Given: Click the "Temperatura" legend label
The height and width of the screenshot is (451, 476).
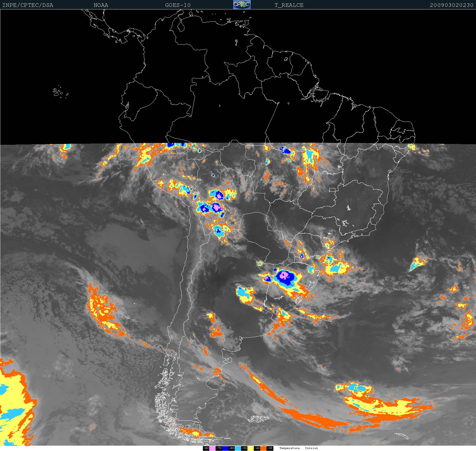Looking at the screenshot, I should pos(289,448).
